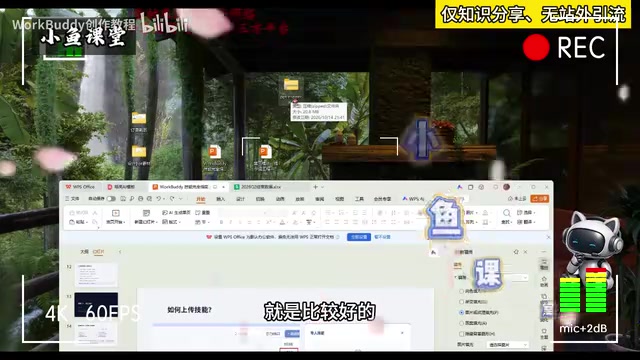Open the 文件 file menu
The height and width of the screenshot is (360, 640).
click(73, 199)
